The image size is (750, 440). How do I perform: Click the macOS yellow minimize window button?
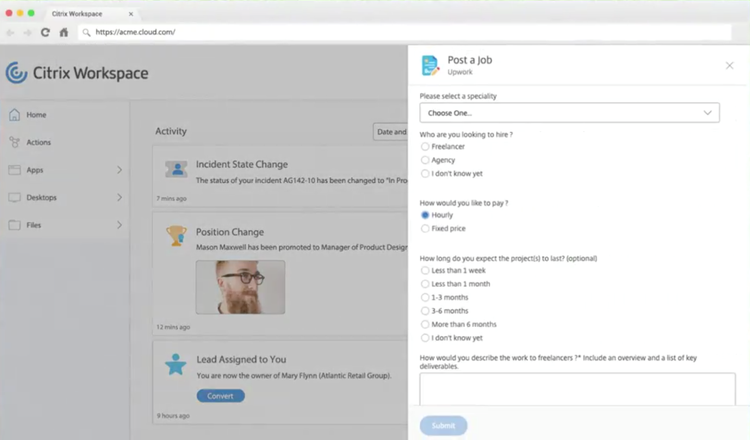[20, 13]
